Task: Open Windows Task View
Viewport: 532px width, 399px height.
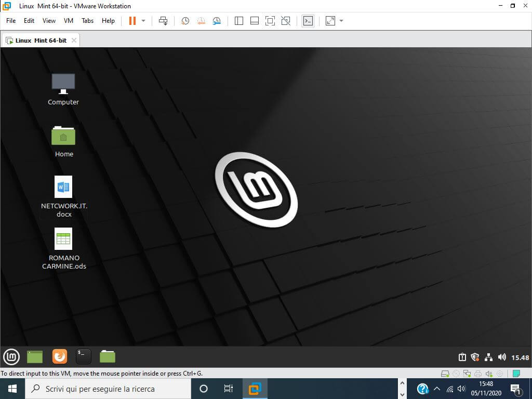Action: [x=229, y=389]
